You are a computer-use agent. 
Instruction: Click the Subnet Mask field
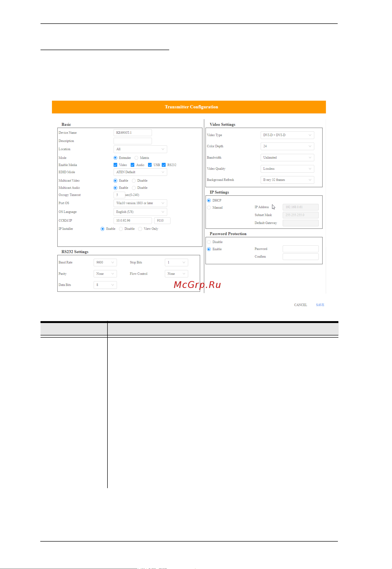[301, 215]
